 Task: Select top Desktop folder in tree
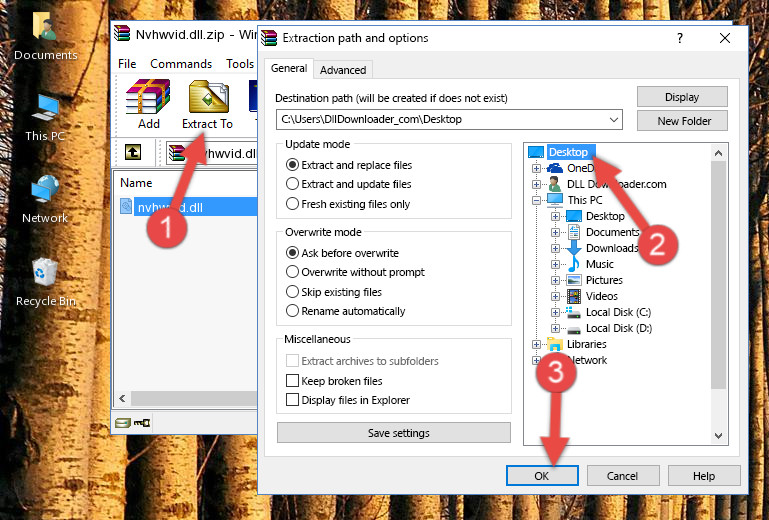568,152
